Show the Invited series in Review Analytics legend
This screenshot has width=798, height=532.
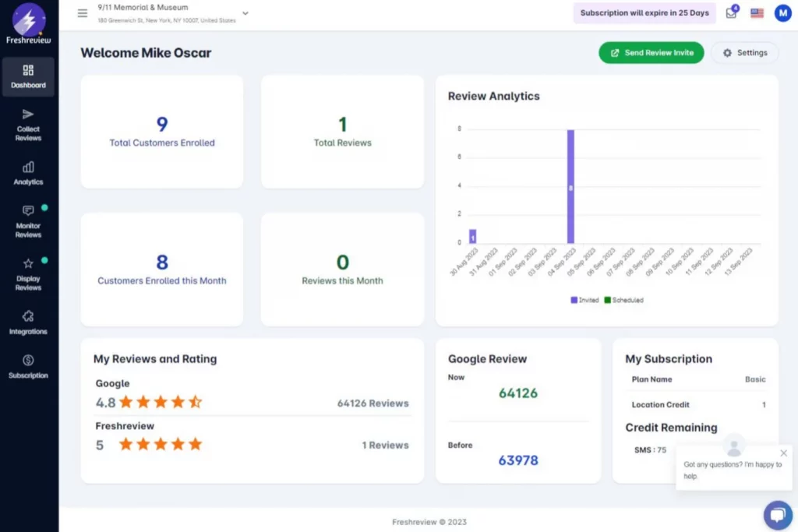click(583, 300)
